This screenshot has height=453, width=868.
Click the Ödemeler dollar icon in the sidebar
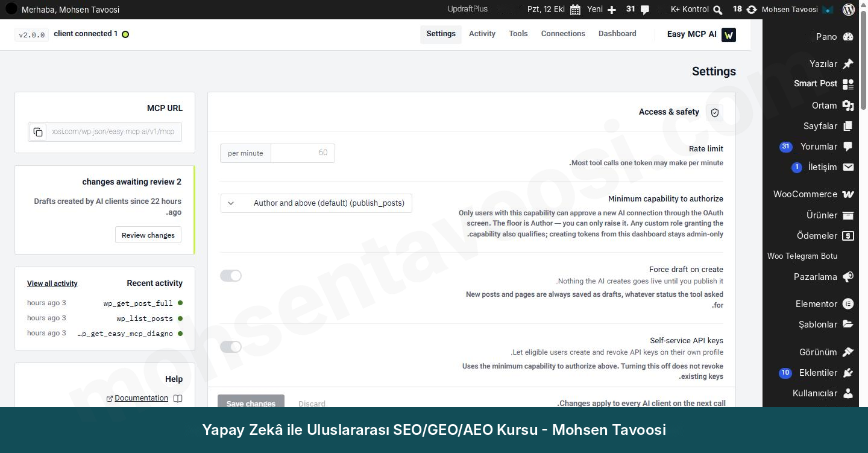pos(848,236)
